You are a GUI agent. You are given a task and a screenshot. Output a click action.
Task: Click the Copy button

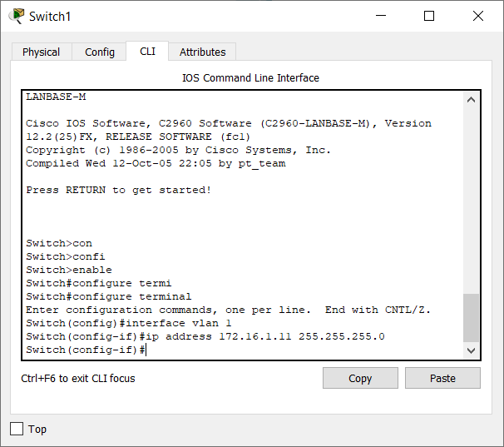[x=360, y=378]
